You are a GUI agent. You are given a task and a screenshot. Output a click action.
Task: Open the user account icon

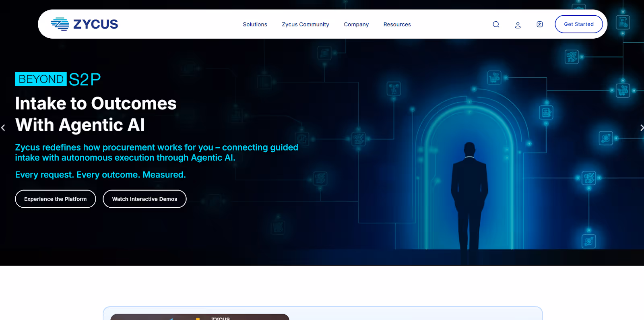pyautogui.click(x=518, y=25)
